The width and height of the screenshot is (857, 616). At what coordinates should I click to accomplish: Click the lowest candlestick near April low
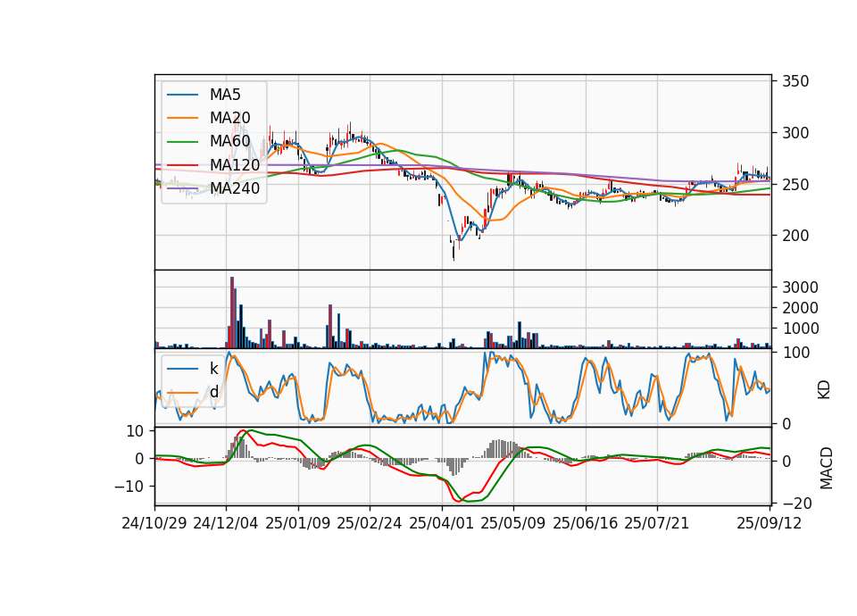coord(453,251)
